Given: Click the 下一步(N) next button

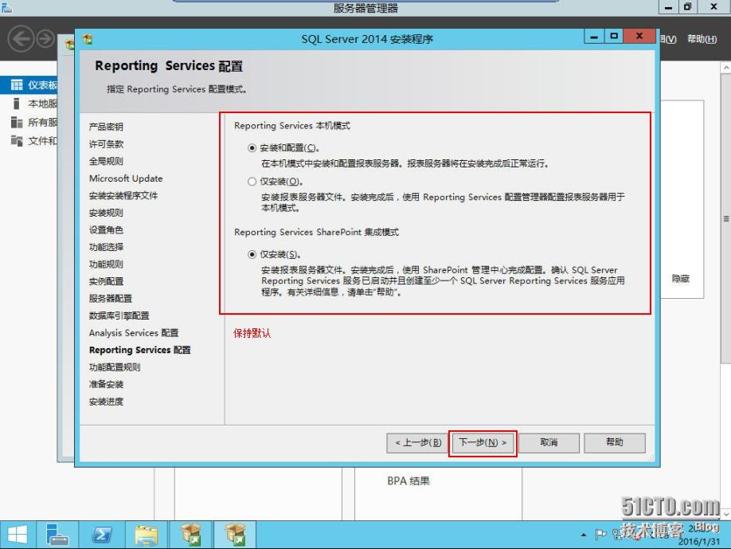Looking at the screenshot, I should click(483, 443).
